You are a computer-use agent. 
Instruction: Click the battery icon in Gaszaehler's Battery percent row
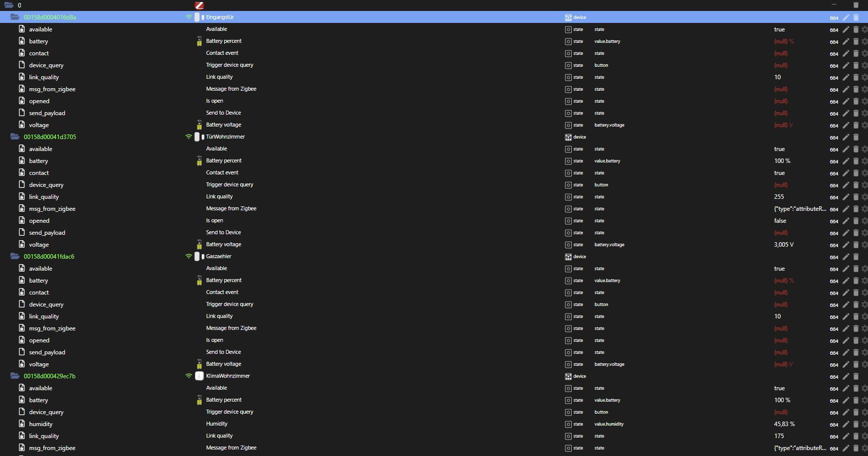(x=199, y=281)
